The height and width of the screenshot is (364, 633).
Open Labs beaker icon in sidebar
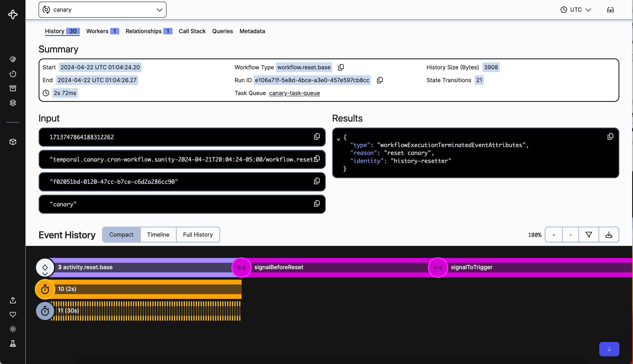(13, 344)
